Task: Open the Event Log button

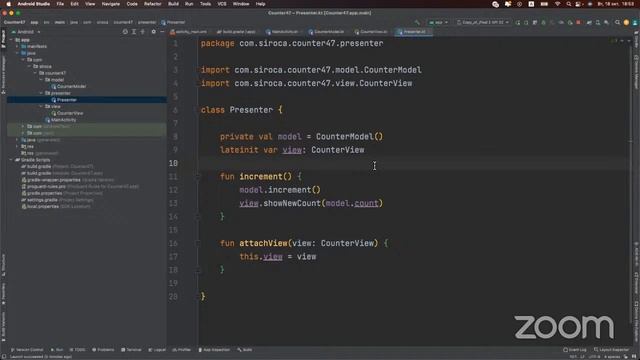Action: [575, 350]
